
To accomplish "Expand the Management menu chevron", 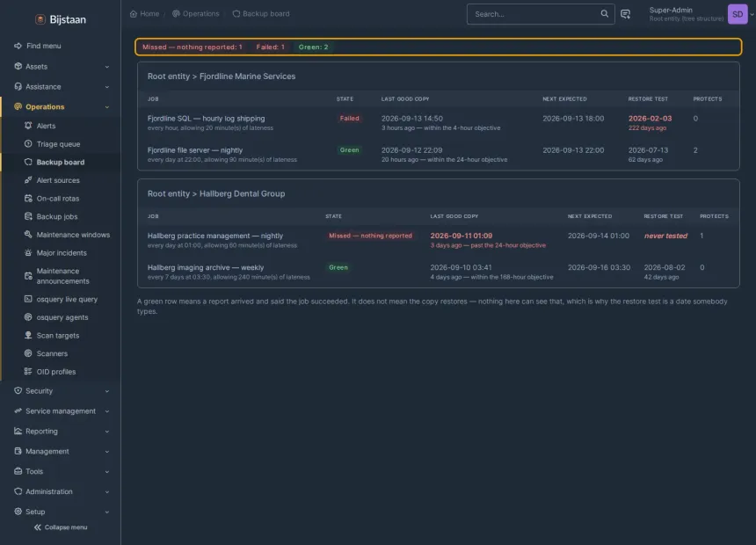I will [x=107, y=452].
